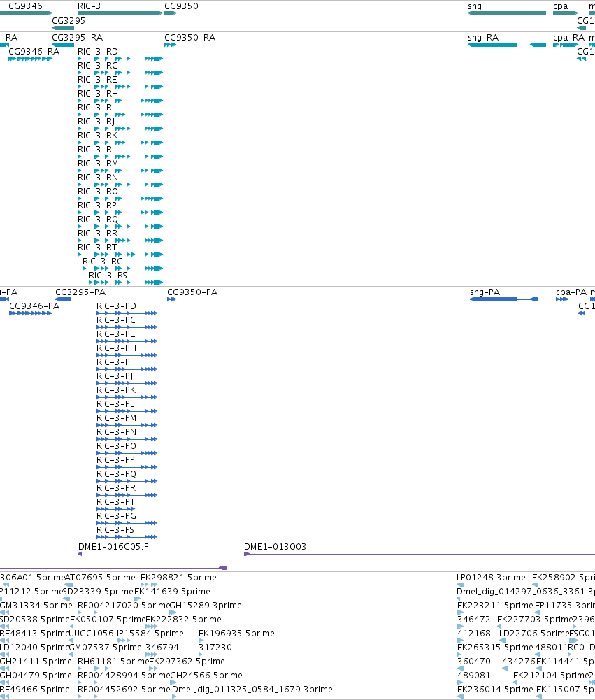
Task: Open EST EK265315.5prime
Action: 459,655
